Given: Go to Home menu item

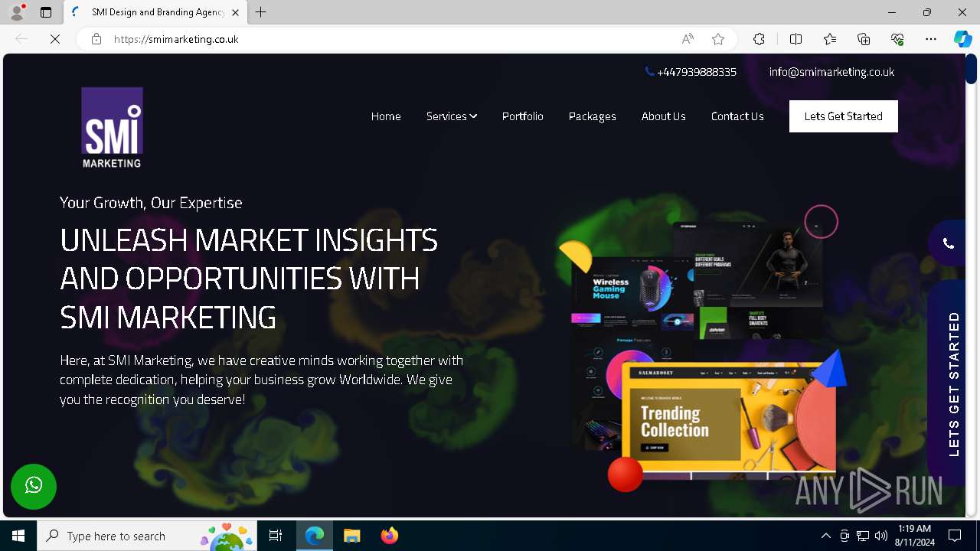Looking at the screenshot, I should 386,116.
